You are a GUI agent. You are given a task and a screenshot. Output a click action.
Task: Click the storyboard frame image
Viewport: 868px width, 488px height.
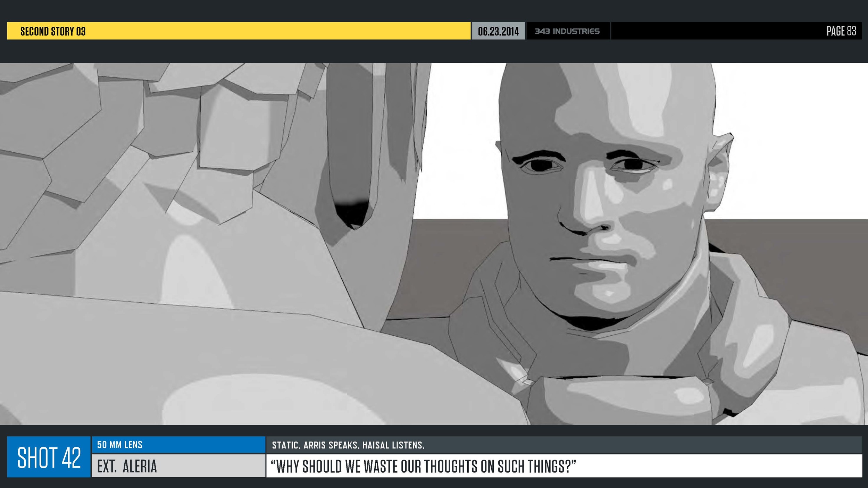(x=434, y=244)
